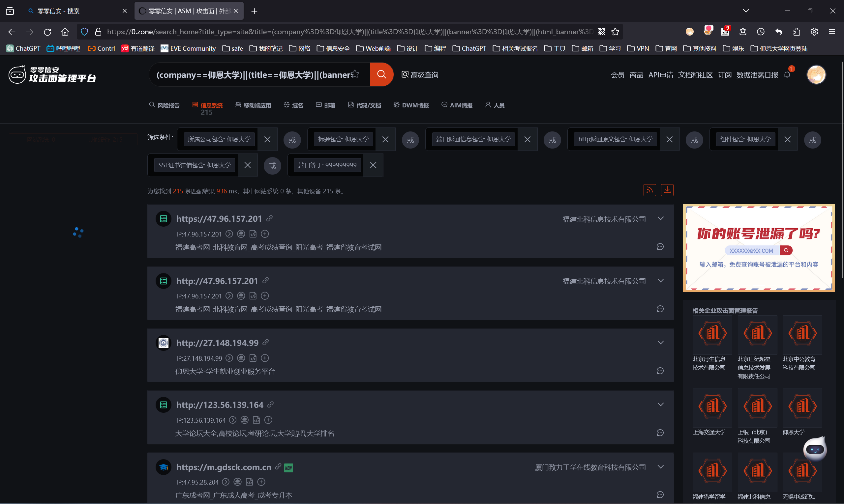Download the search results
The image size is (844, 504).
[667, 190]
